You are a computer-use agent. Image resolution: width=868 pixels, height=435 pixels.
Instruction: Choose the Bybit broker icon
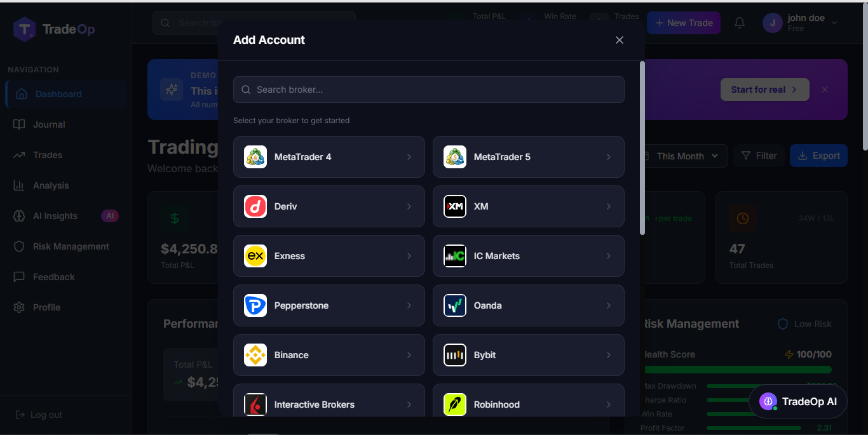455,355
